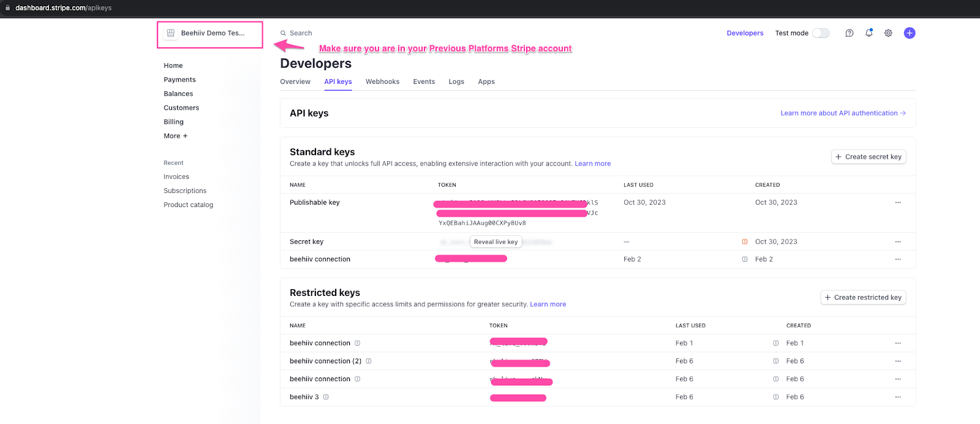Click created-date info icon in beehiiv 3 row
980x424 pixels.
click(x=776, y=397)
